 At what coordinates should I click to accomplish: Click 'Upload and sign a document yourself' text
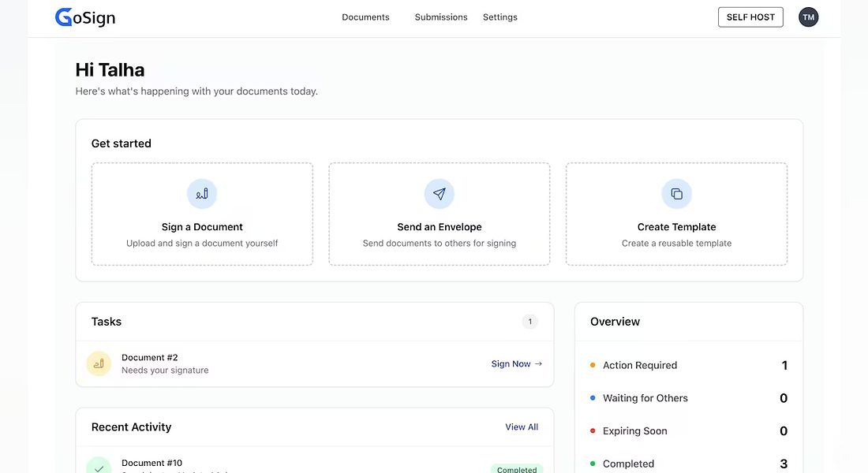202,243
